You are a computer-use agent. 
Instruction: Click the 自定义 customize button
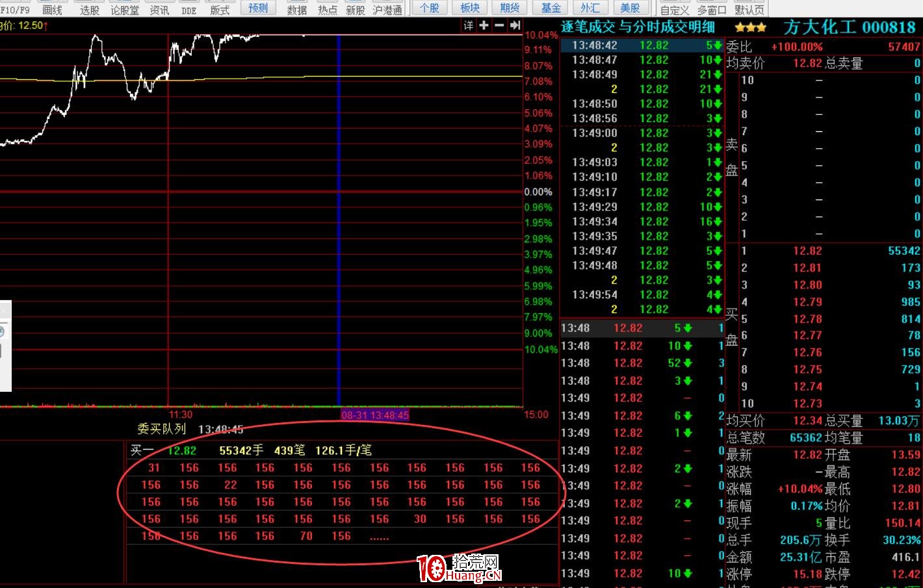pos(675,10)
